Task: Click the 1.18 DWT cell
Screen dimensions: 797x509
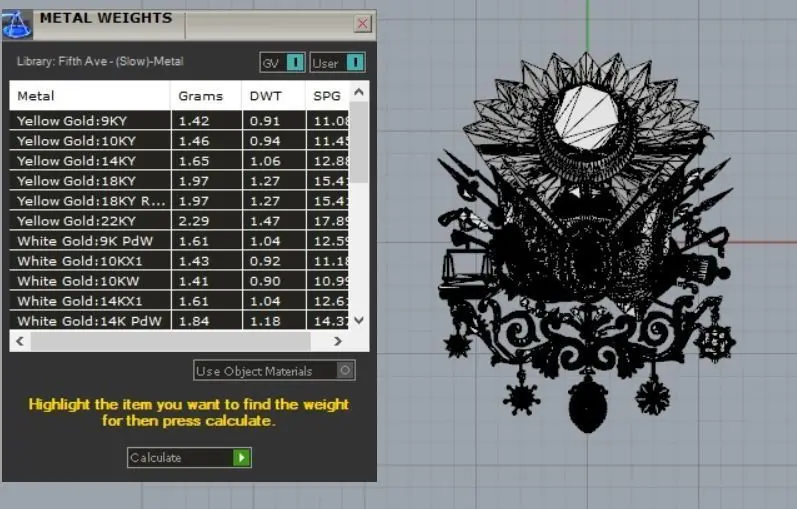Action: coord(274,321)
